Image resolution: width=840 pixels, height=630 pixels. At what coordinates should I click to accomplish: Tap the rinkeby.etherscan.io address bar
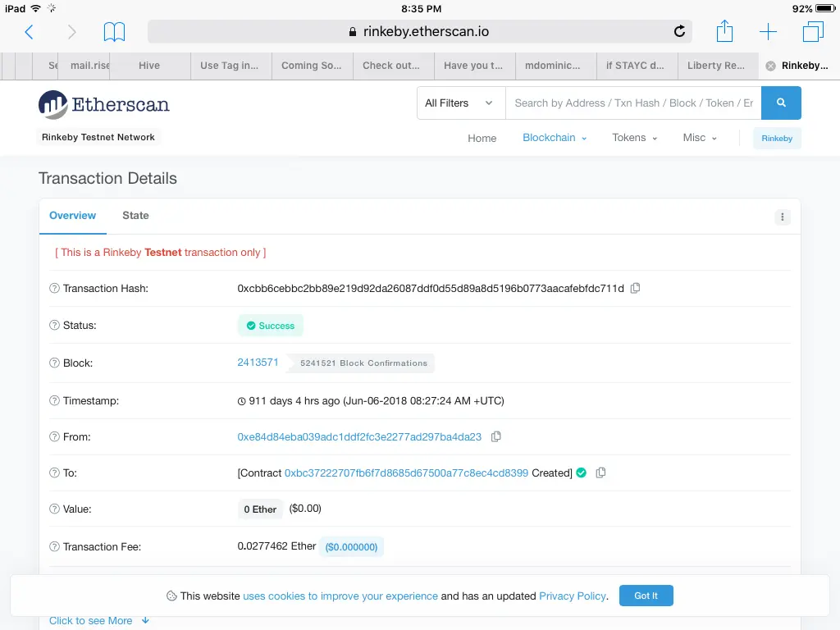pos(419,32)
